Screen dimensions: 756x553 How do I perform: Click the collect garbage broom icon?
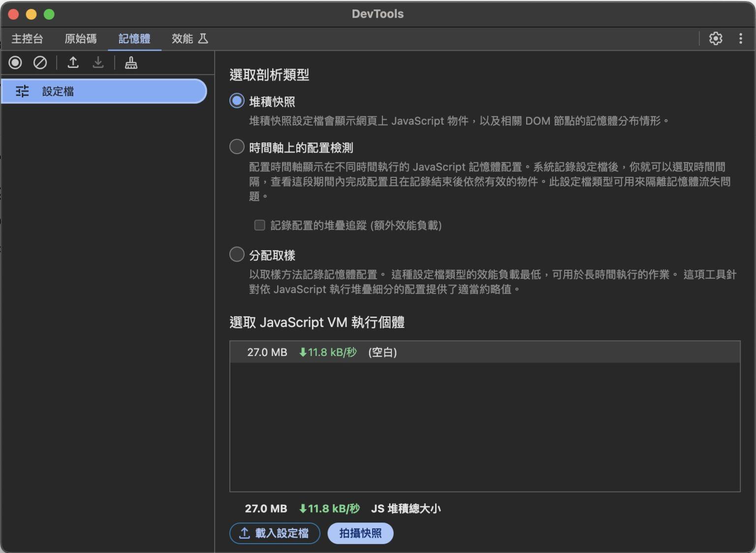pos(131,63)
